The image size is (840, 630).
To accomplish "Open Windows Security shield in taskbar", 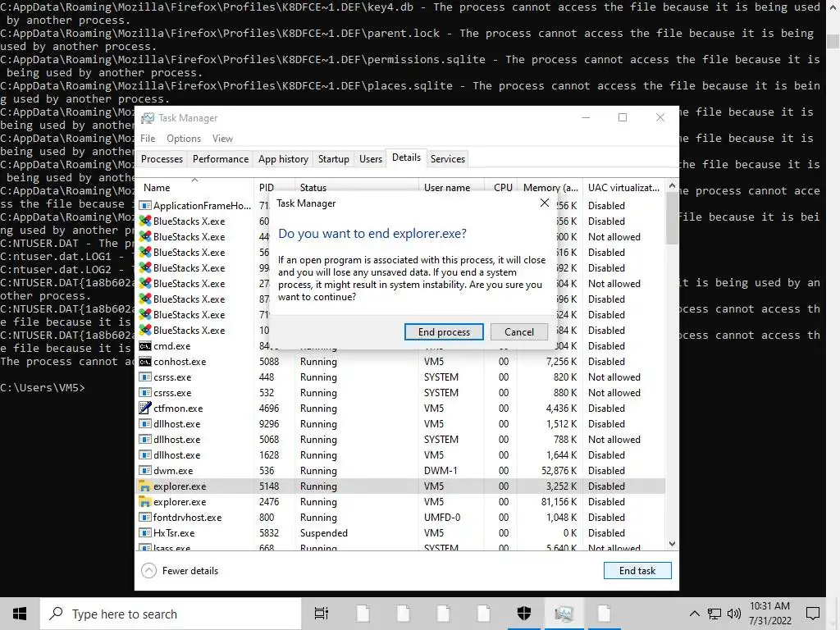I will [x=524, y=614].
